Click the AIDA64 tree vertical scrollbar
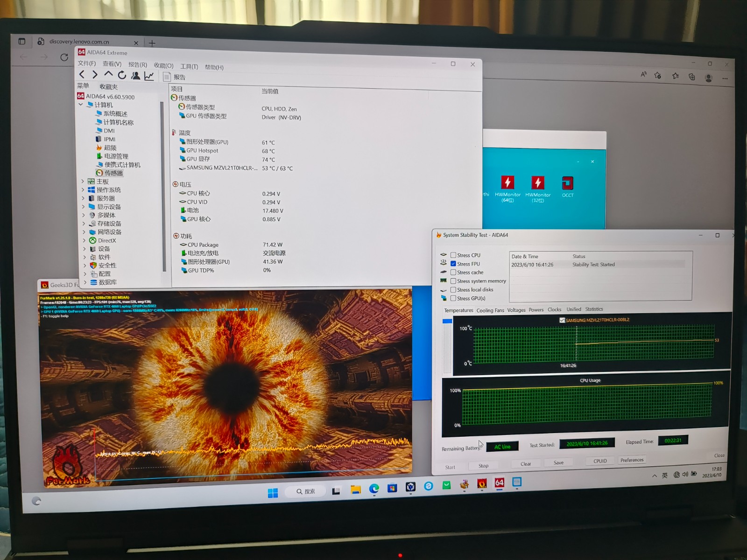Viewport: 747px width, 560px height. point(164,187)
